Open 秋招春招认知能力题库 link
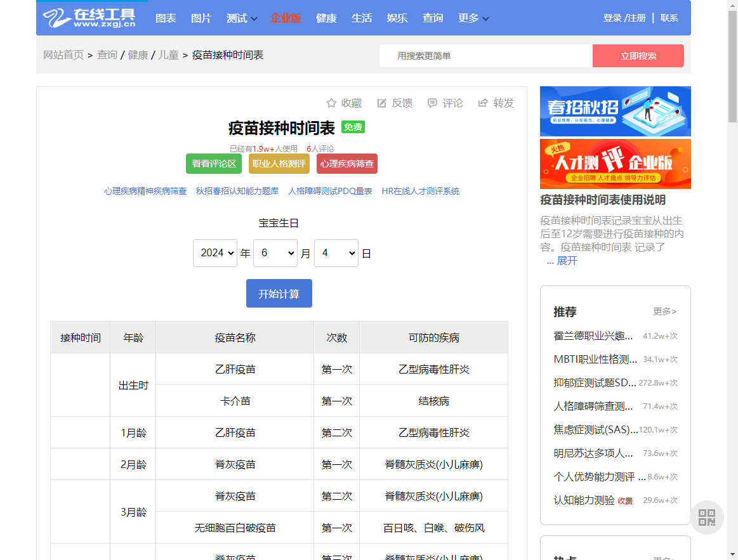The width and height of the screenshot is (738, 560). point(237,191)
